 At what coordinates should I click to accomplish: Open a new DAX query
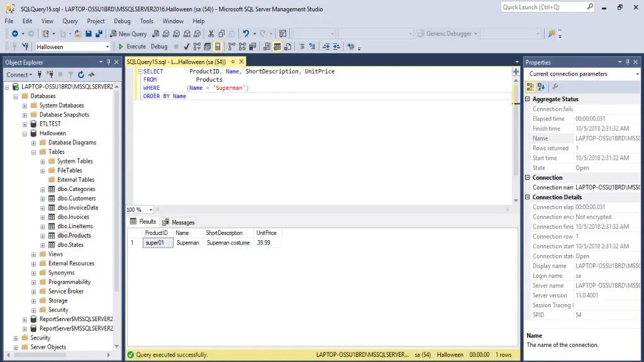197,34
